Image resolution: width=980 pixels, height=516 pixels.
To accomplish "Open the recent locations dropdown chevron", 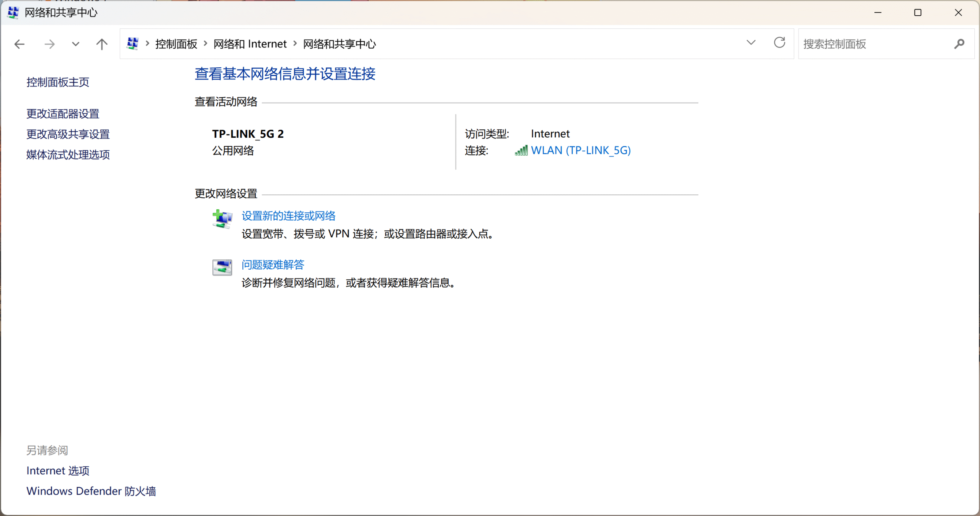I will coord(75,44).
